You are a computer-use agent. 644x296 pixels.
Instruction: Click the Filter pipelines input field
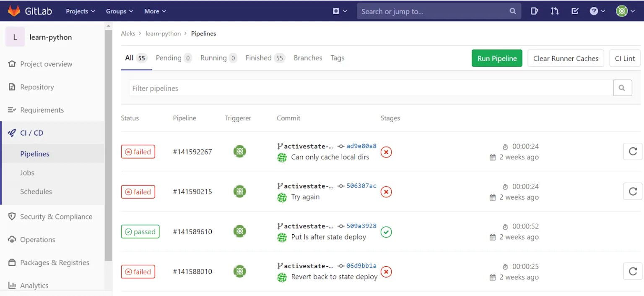pos(371,88)
